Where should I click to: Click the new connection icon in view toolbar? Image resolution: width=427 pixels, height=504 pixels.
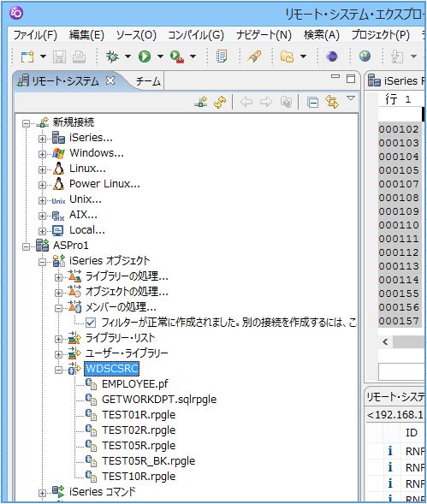click(x=201, y=102)
